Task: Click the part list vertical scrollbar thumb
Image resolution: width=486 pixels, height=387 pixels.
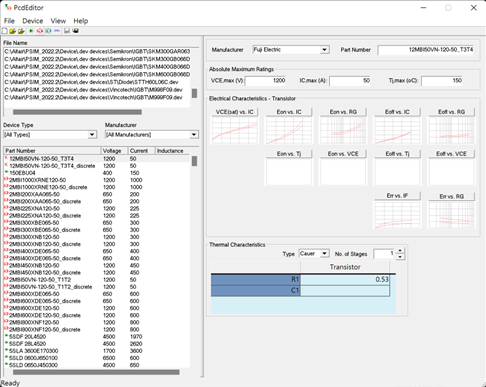Action: 194,161
